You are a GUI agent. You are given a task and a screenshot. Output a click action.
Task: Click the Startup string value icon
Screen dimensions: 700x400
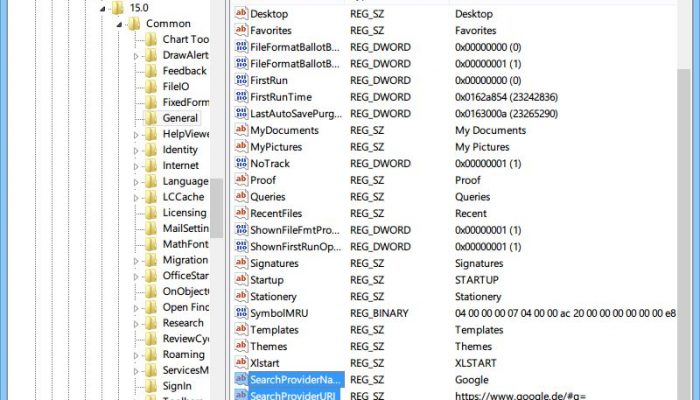click(241, 279)
